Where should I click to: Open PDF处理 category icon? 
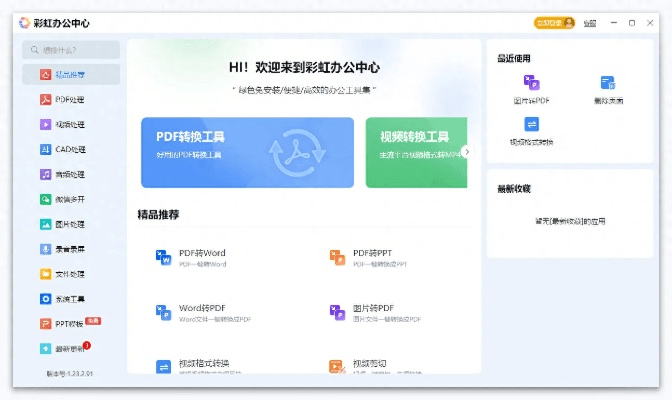click(45, 99)
